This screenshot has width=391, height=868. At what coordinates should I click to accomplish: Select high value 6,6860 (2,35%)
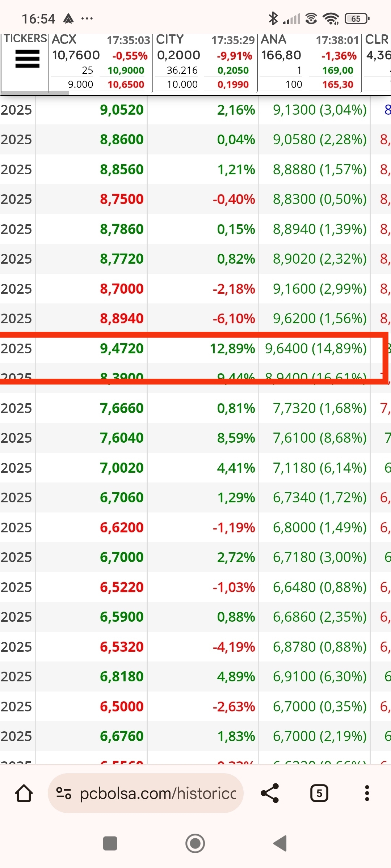pos(320,617)
